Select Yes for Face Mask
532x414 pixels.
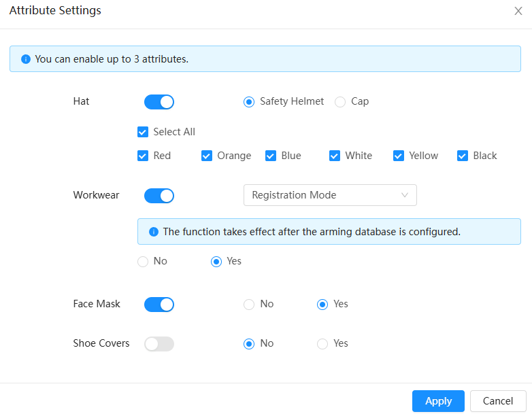click(322, 305)
